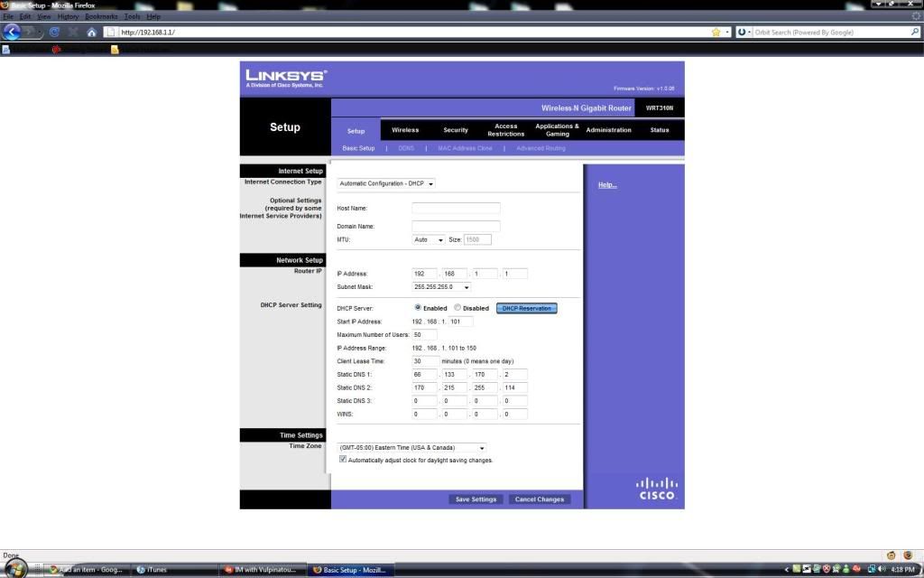Open the Access Restrictions tab
Screen dimensions: 924x578
tap(505, 130)
